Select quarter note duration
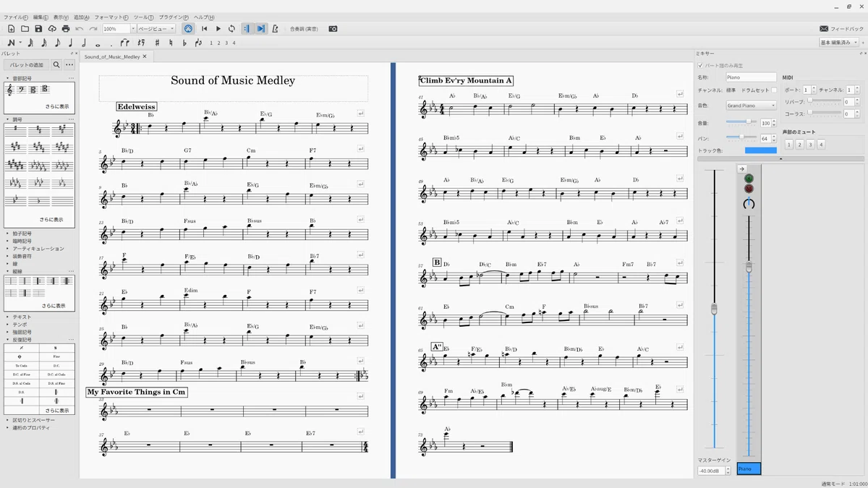This screenshot has height=488, width=868. click(71, 43)
